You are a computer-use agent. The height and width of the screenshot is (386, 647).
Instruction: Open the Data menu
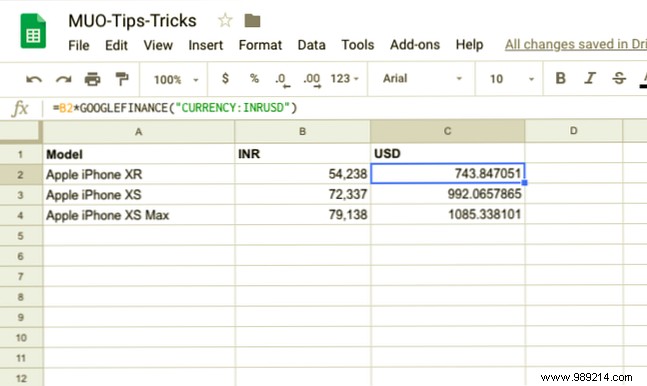coord(312,45)
